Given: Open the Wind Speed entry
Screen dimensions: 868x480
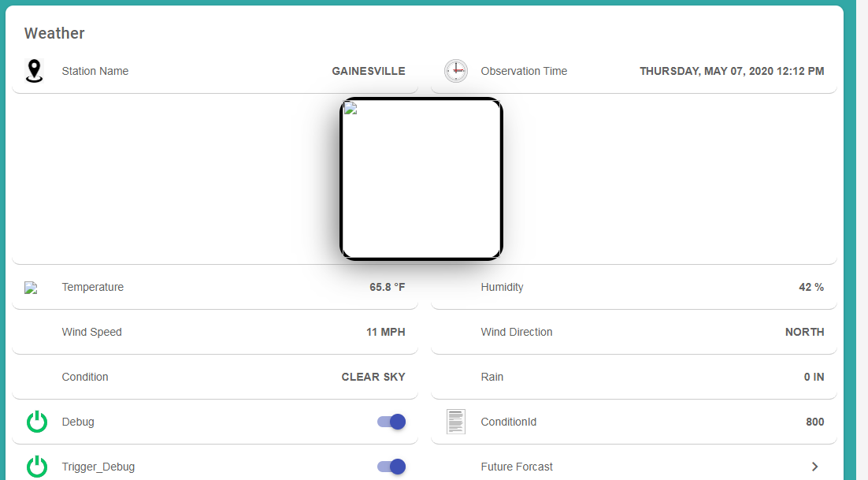Looking at the screenshot, I should pos(91,332).
